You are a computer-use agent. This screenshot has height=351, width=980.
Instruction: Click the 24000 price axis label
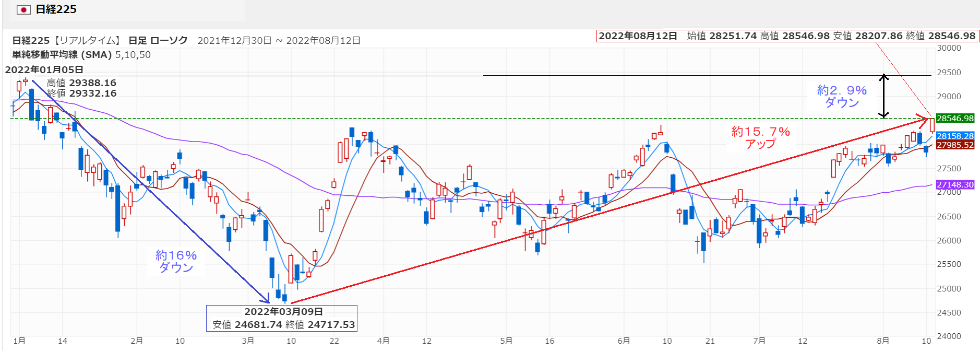pos(949,336)
